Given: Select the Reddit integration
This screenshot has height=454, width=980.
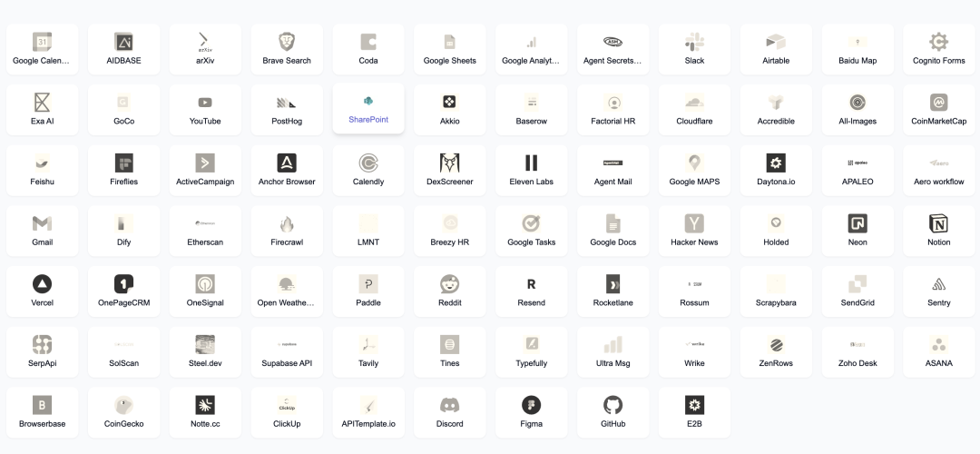Looking at the screenshot, I should click(x=450, y=292).
